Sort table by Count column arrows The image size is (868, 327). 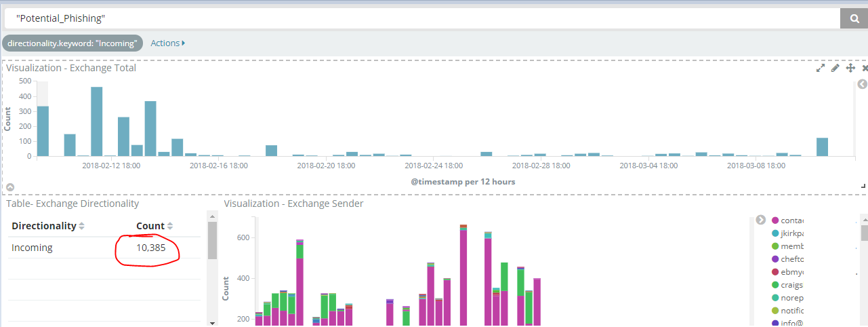170,226
